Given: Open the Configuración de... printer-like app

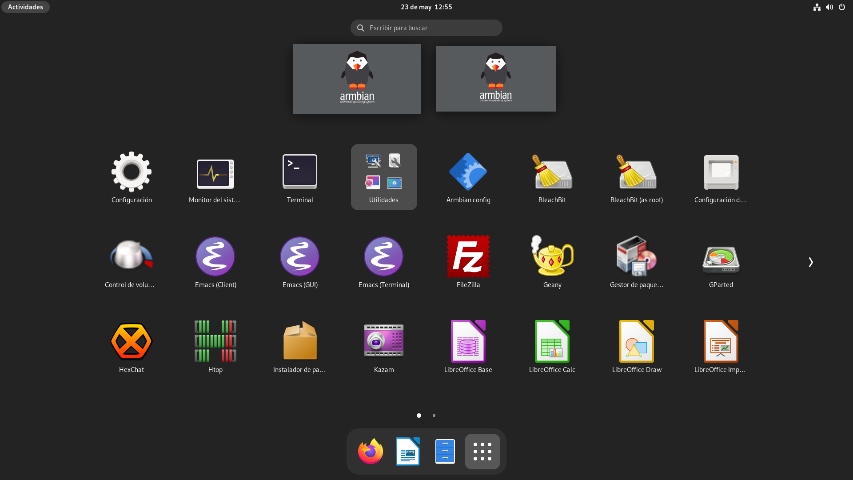Looking at the screenshot, I should [x=721, y=177].
